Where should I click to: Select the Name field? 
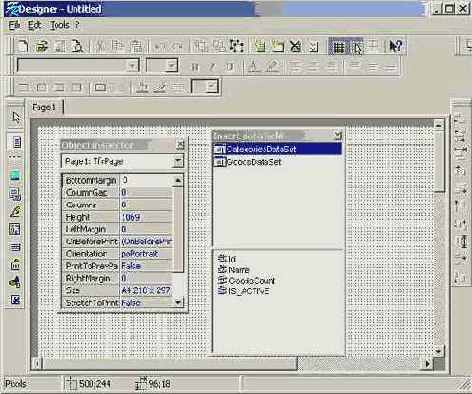[233, 269]
